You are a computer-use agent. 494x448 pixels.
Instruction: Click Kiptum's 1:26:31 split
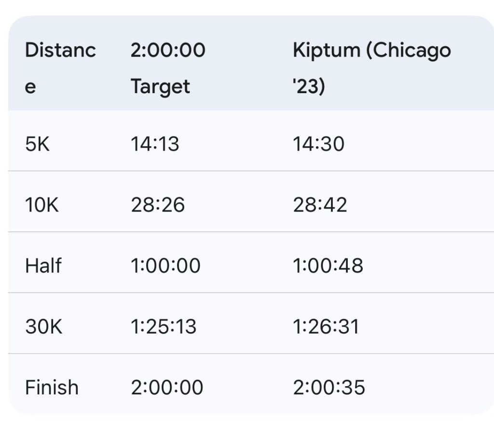click(326, 327)
